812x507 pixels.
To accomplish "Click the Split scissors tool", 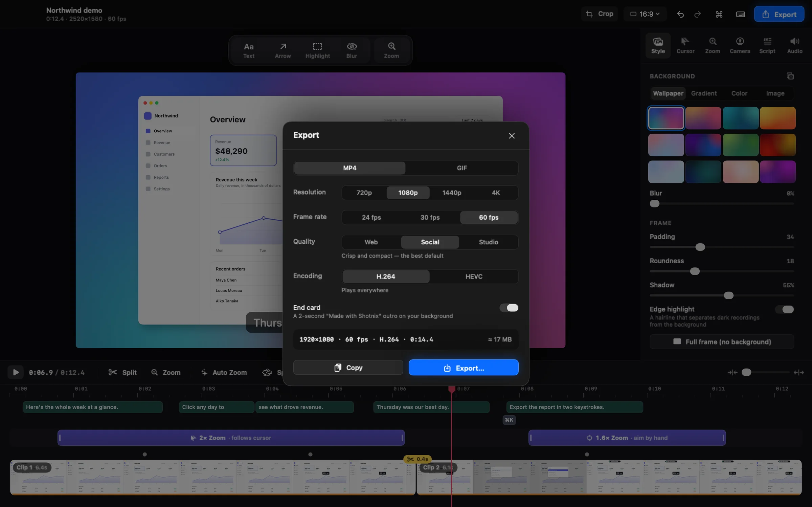I will tap(122, 372).
